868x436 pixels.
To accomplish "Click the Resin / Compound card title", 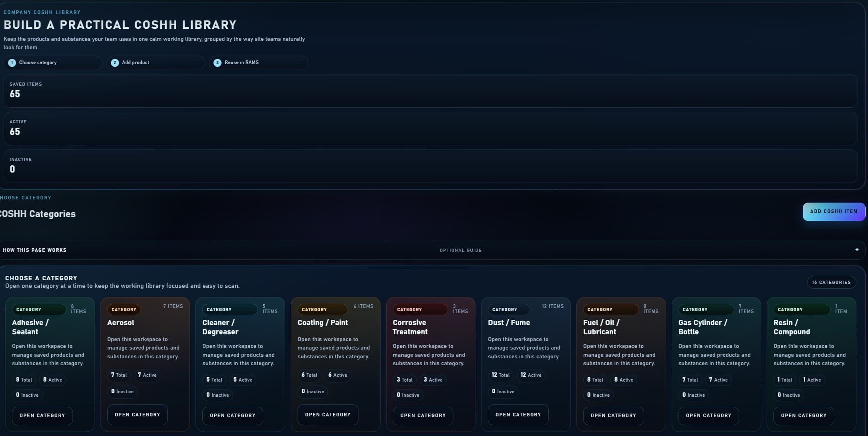I will [x=791, y=327].
